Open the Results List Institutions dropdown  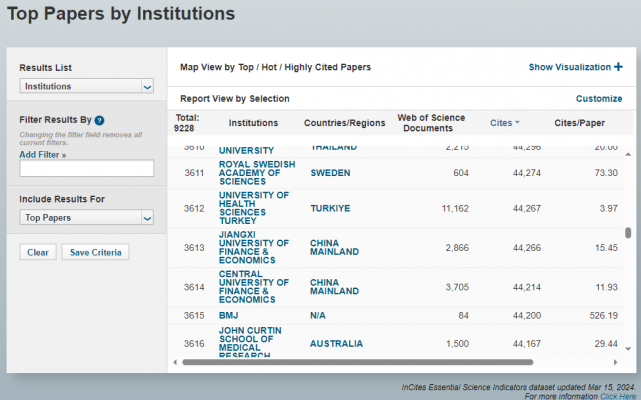click(87, 87)
